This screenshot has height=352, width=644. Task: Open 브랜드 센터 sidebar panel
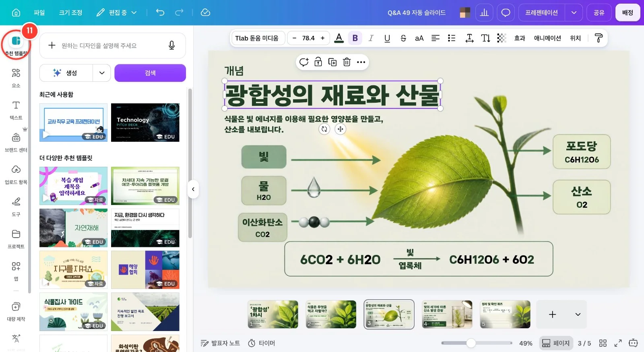[16, 142]
